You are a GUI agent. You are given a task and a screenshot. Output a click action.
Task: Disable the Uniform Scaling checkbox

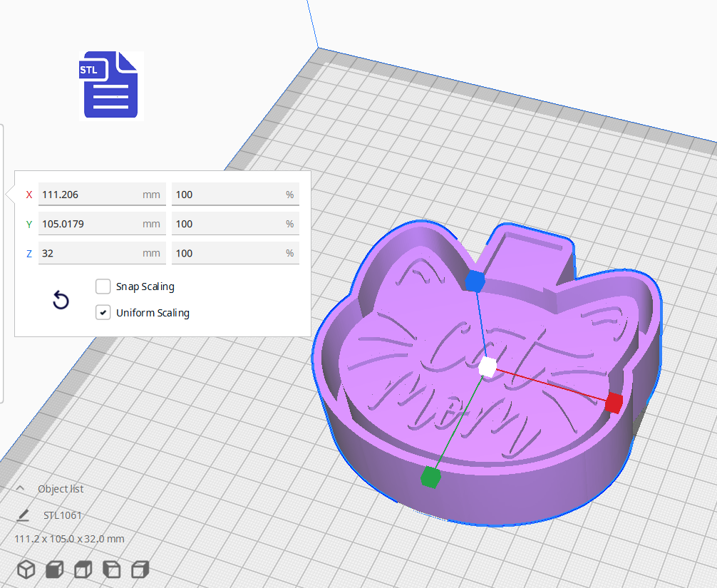click(x=103, y=312)
